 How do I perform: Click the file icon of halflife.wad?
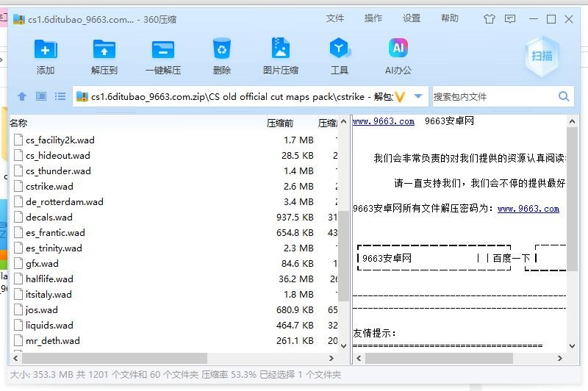pos(18,279)
